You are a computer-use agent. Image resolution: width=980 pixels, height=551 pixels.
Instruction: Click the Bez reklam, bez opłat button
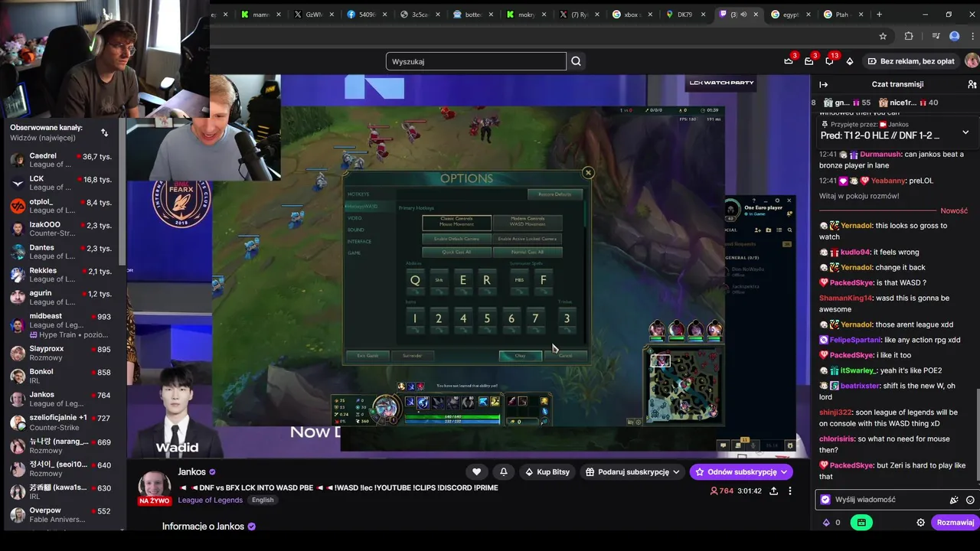pos(910,61)
